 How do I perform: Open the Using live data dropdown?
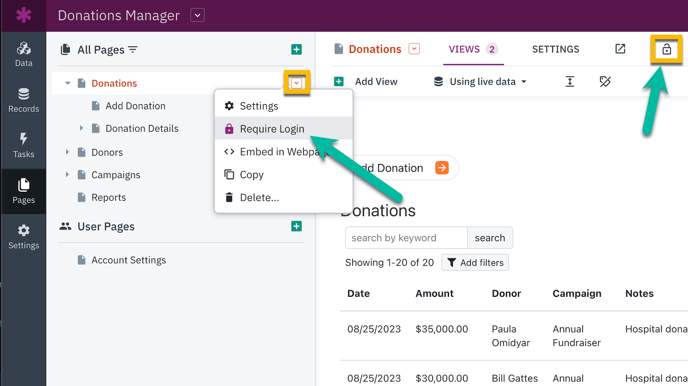point(480,82)
